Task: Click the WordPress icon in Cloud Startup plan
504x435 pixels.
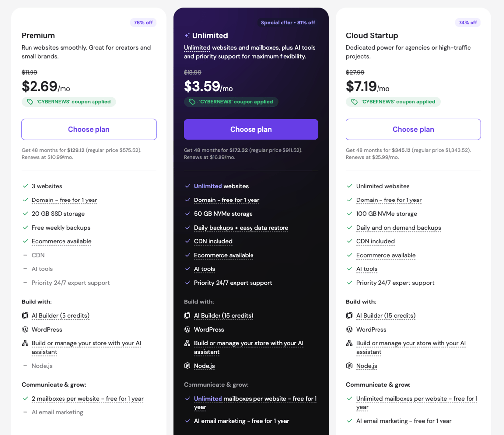Action: click(349, 330)
